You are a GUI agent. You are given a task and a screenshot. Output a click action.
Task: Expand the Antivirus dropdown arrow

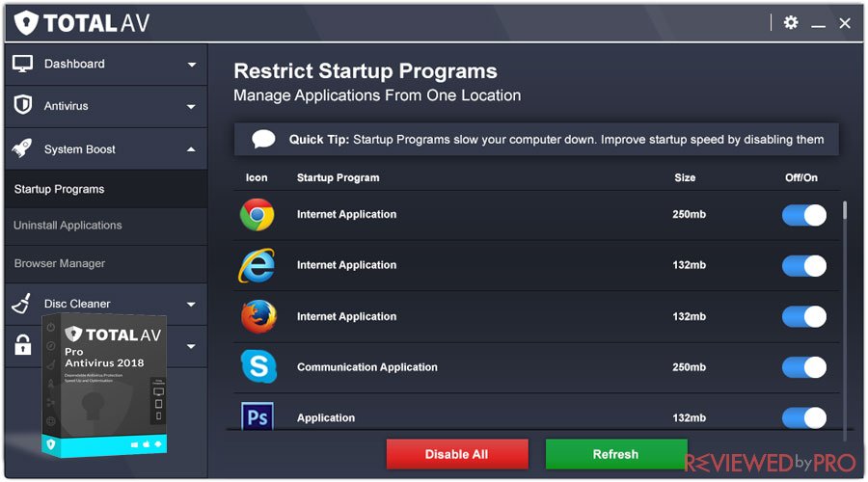(x=192, y=106)
